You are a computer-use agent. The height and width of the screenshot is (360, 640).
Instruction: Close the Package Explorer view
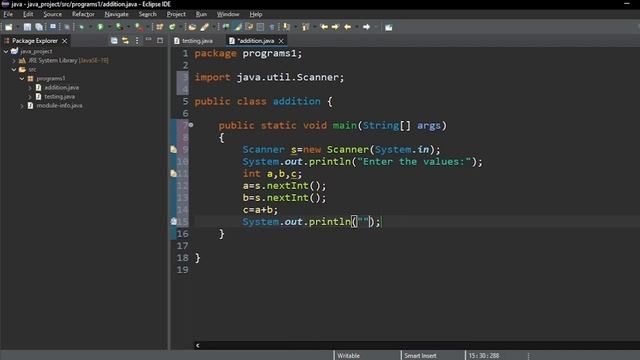64,41
